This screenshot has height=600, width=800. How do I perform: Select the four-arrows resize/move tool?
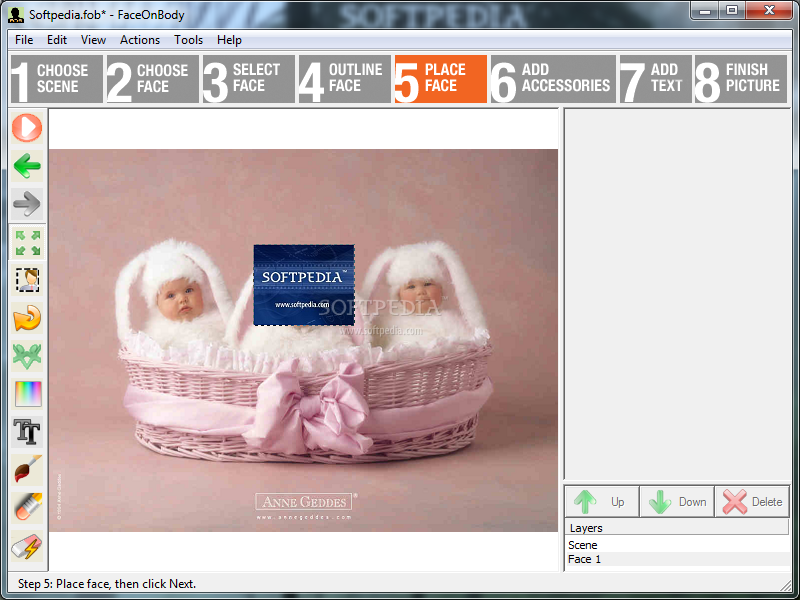click(28, 242)
